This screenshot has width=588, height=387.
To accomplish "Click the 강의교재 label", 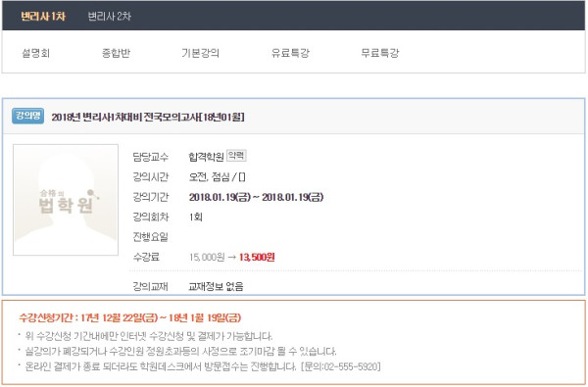I will tap(150, 286).
